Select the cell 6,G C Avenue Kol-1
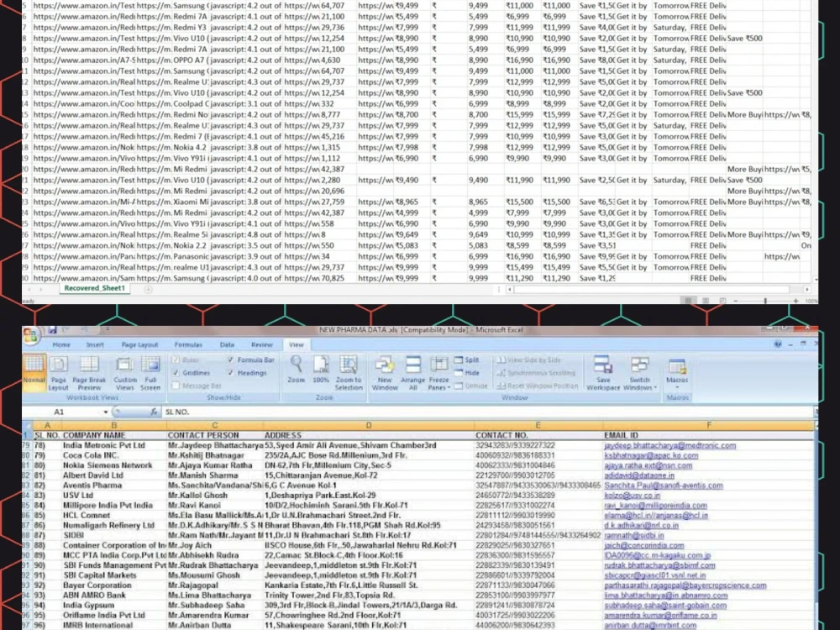This screenshot has height=630, width=840. click(369, 486)
